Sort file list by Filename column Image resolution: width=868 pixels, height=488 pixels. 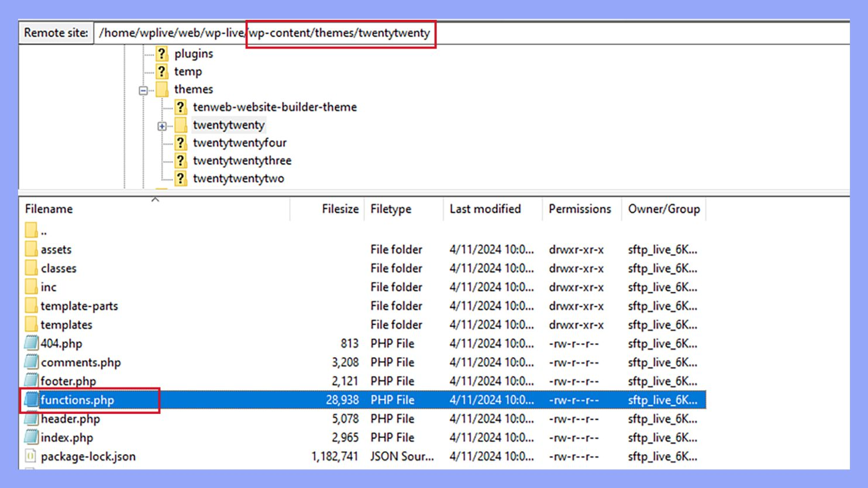coord(49,209)
